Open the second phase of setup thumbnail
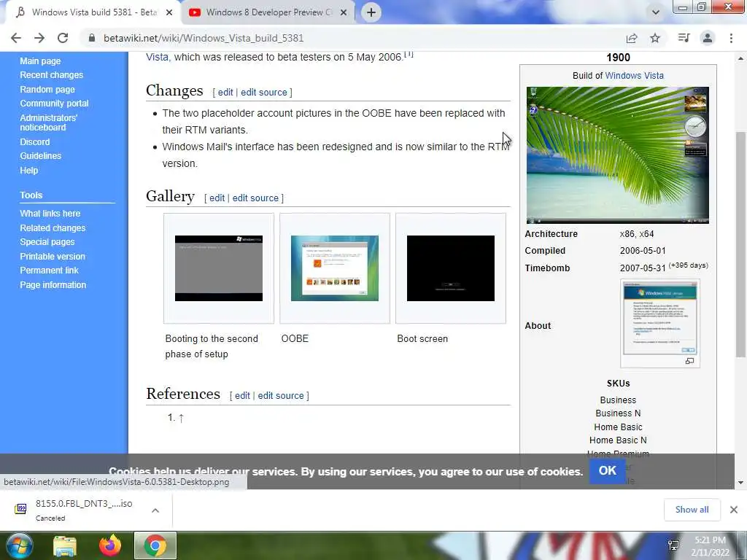 [219, 268]
